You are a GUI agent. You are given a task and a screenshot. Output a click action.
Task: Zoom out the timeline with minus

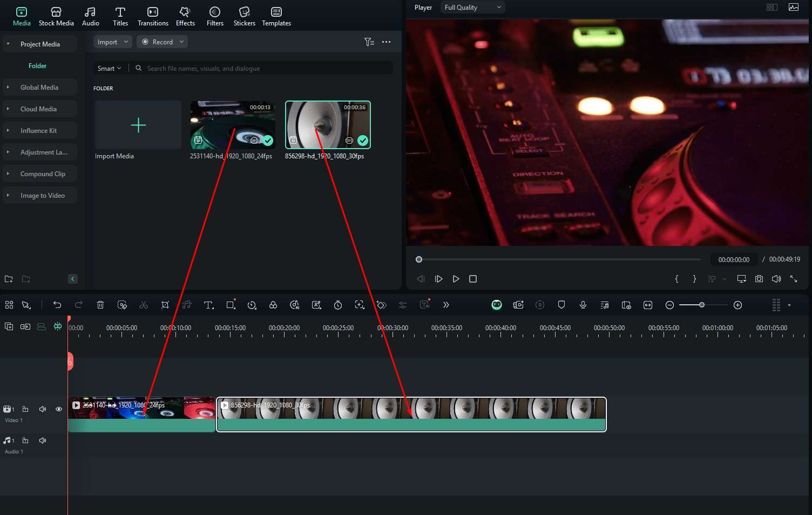coord(669,305)
